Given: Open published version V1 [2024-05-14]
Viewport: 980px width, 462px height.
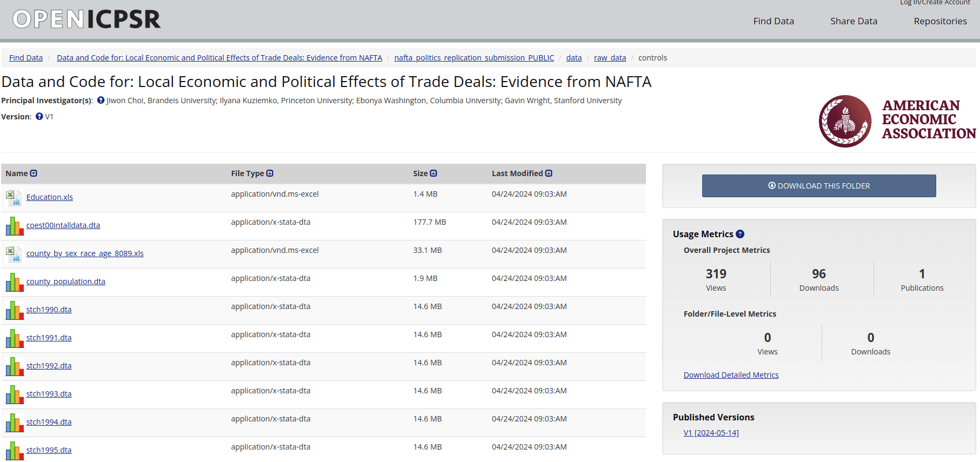Looking at the screenshot, I should (711, 433).
